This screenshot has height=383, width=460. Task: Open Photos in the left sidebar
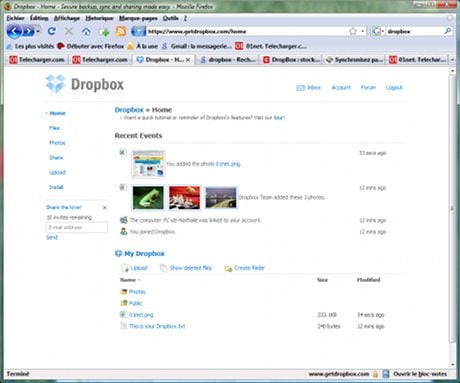coord(57,143)
